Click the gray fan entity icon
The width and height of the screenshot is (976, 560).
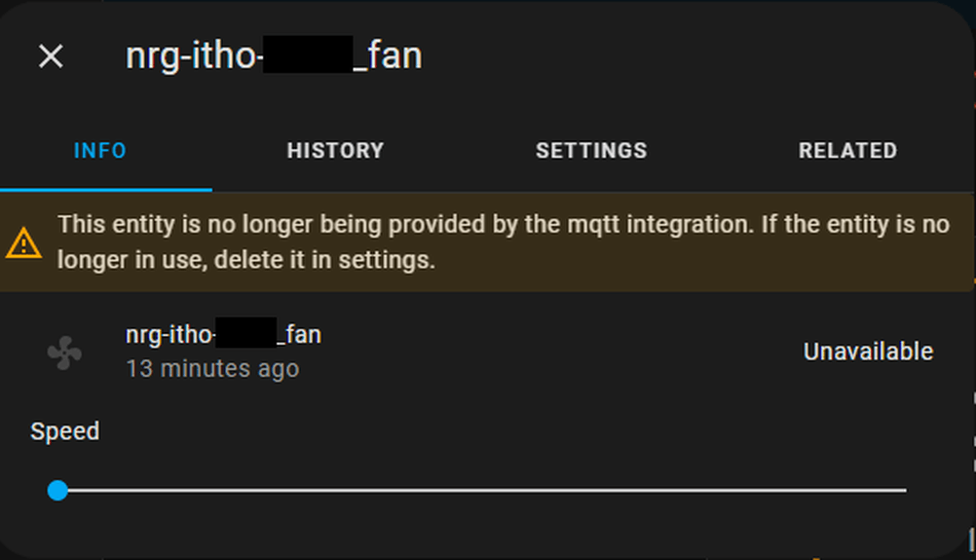64,353
